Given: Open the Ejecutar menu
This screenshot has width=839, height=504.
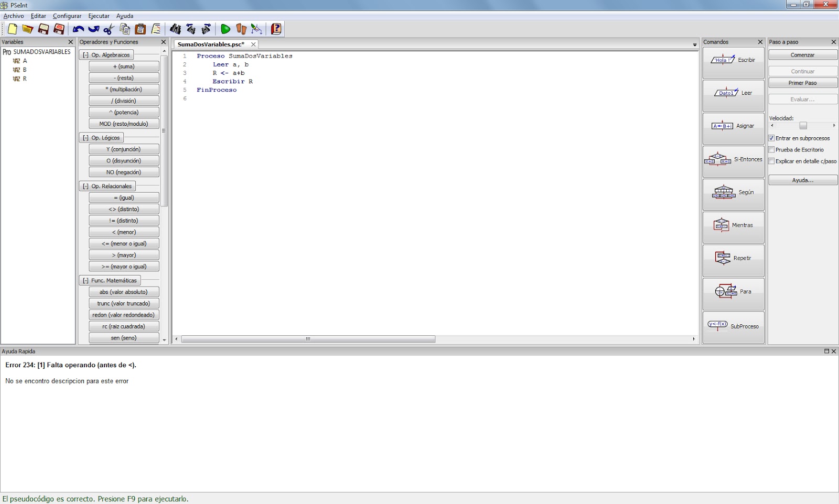Looking at the screenshot, I should click(99, 16).
